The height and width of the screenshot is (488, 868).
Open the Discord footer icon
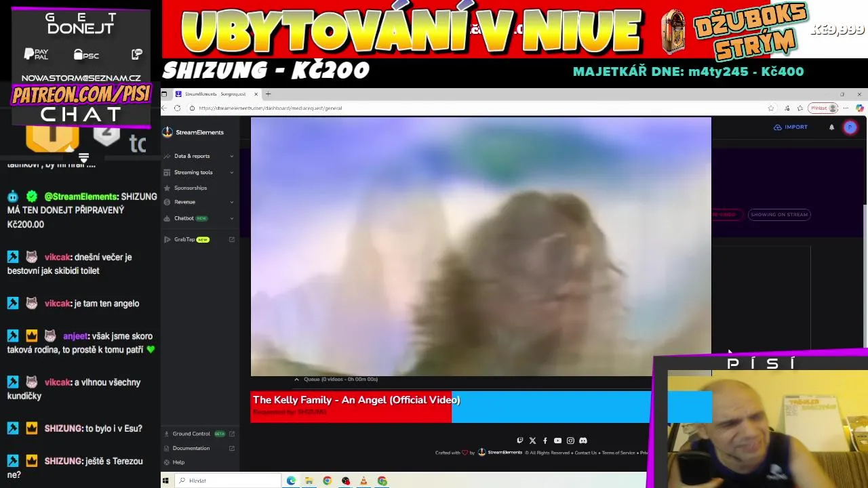[x=583, y=441]
